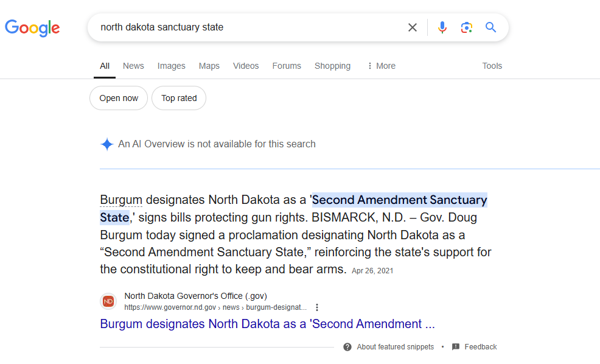This screenshot has width=600, height=364.
Task: Expand the More search categories menu
Action: pos(381,66)
